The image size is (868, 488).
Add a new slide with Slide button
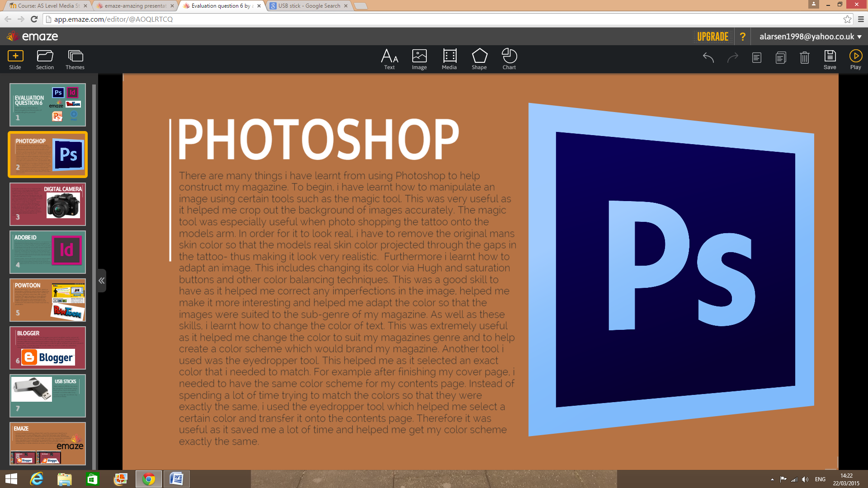pyautogui.click(x=15, y=60)
